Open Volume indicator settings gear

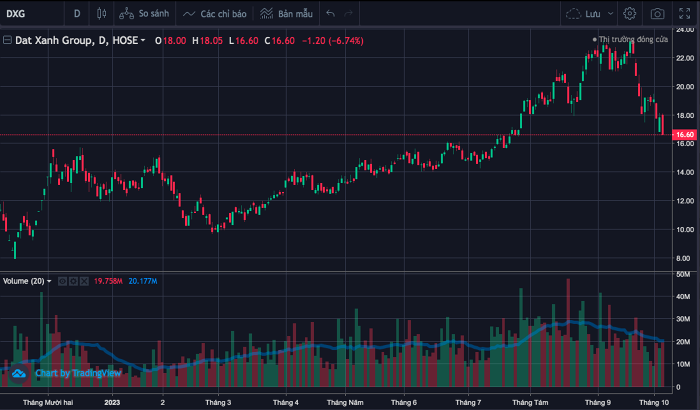[73, 281]
